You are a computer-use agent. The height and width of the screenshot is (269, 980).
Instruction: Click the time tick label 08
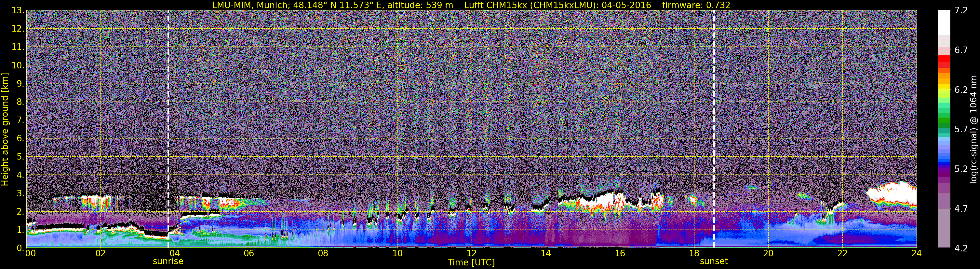[x=323, y=253]
